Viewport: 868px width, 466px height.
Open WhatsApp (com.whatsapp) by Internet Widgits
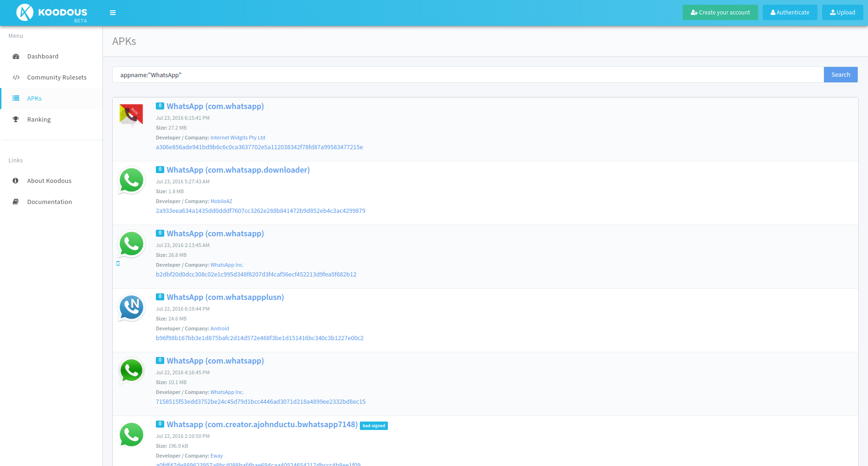(x=215, y=106)
